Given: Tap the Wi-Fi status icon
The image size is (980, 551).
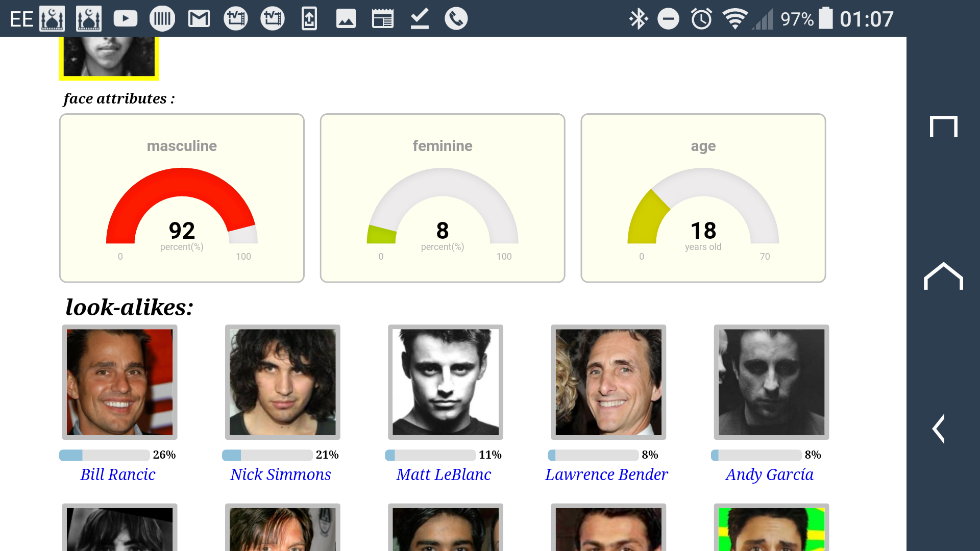Looking at the screenshot, I should pyautogui.click(x=735, y=19).
